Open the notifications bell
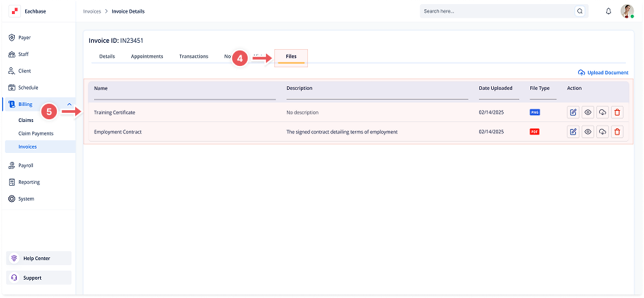Screen dimensions: 644x298 tap(608, 11)
